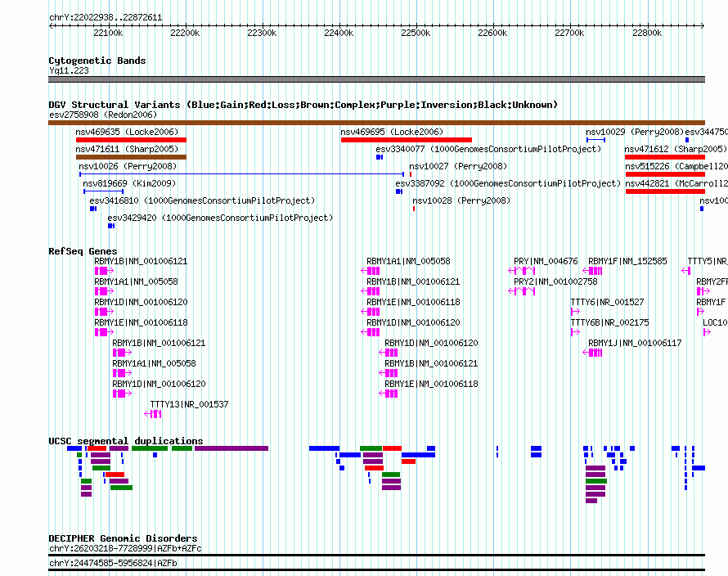Viewport: 728px width, 576px height.
Task: Click the red bar under nsv469695 (Locke2006)
Action: click(407, 140)
